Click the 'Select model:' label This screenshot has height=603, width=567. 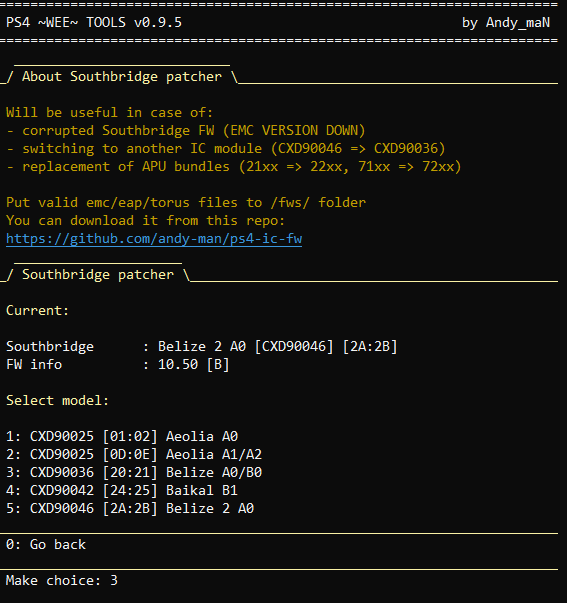pyautogui.click(x=57, y=401)
